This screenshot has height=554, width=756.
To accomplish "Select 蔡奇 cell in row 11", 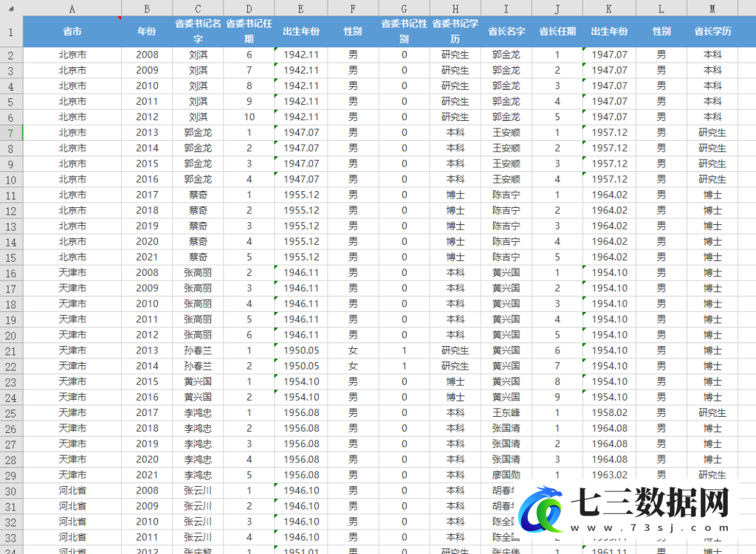I will point(198,195).
